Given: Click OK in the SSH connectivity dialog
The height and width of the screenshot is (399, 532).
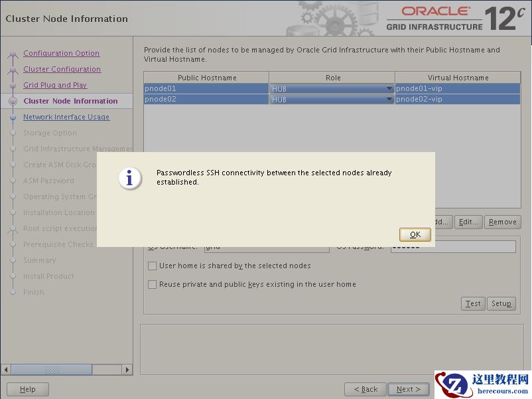Looking at the screenshot, I should pyautogui.click(x=415, y=234).
